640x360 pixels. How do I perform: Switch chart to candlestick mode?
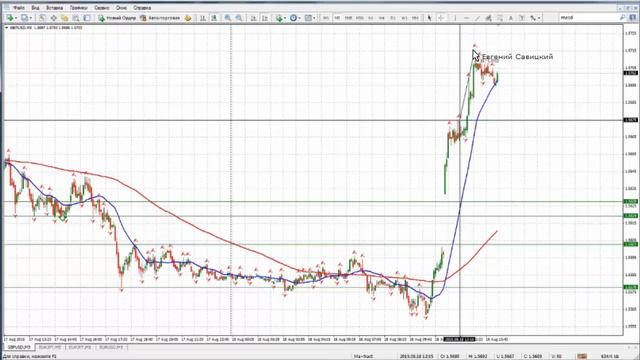214,18
